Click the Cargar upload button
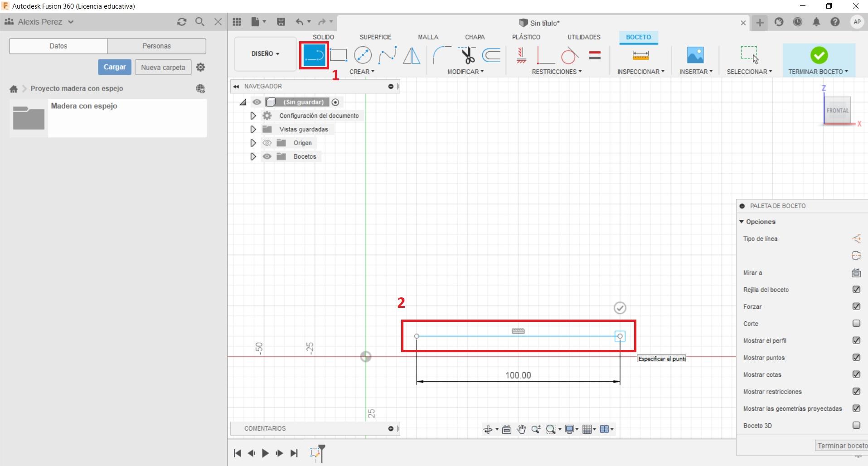 115,67
